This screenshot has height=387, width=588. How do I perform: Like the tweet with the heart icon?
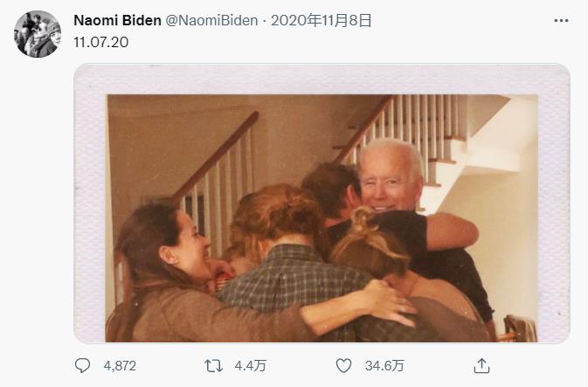tap(343, 366)
